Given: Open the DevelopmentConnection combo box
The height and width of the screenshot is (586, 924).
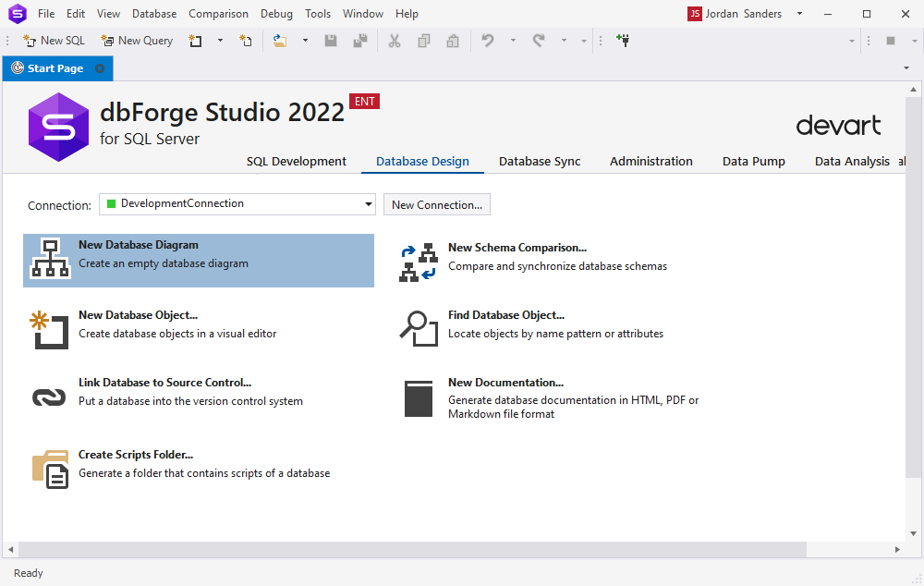Looking at the screenshot, I should click(237, 204).
